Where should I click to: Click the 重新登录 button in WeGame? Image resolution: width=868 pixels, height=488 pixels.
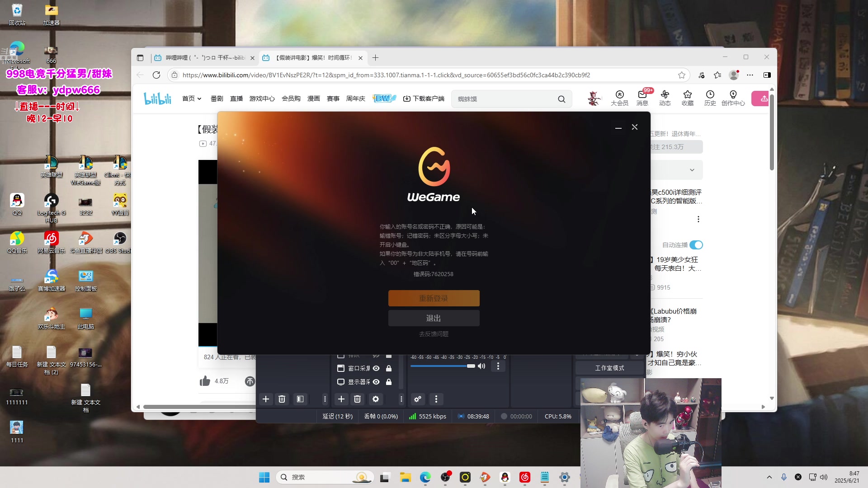(x=434, y=298)
